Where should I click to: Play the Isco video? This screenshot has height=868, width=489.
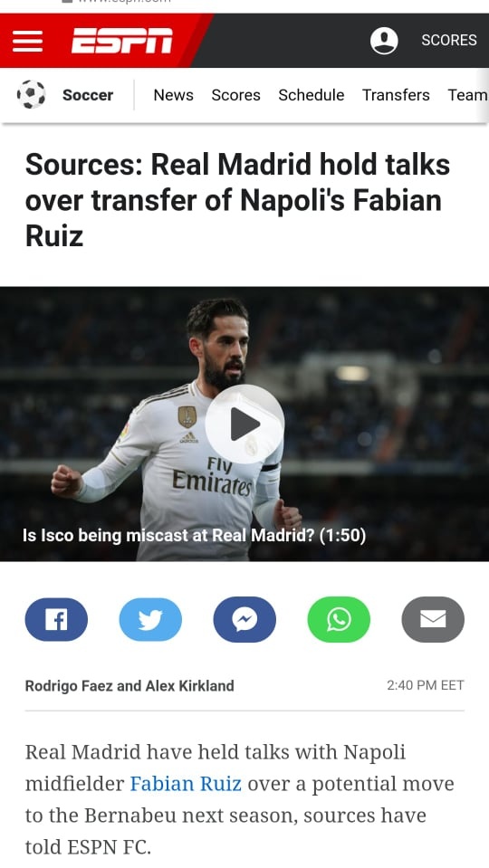point(244,424)
